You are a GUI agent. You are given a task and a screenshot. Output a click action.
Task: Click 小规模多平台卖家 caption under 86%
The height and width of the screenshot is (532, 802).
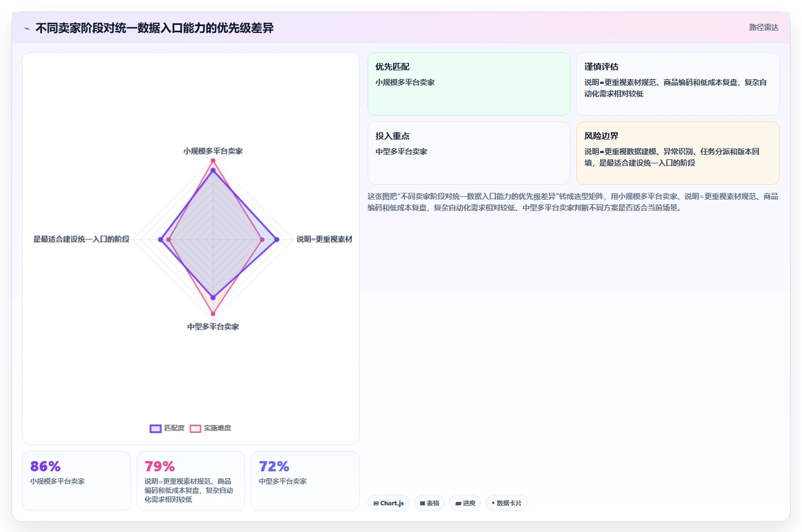pos(57,481)
